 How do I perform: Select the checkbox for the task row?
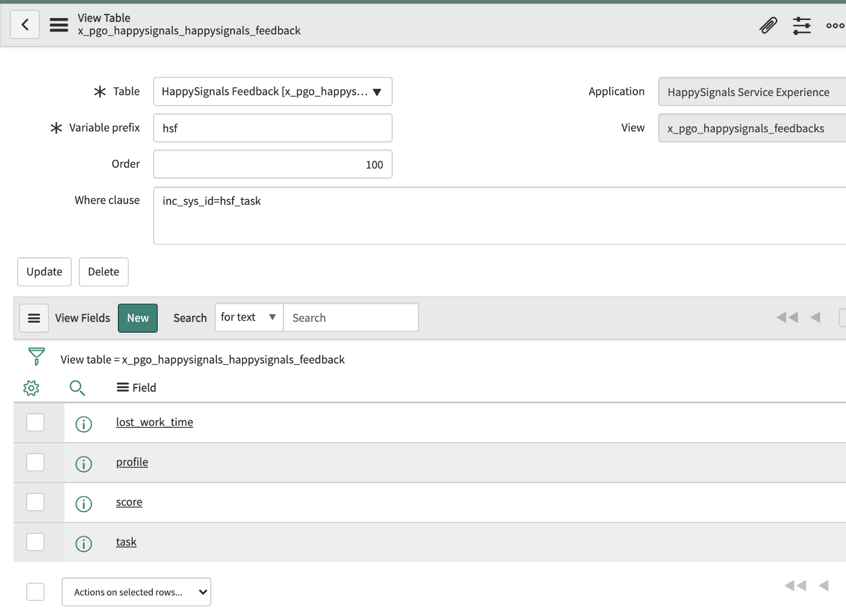point(36,542)
